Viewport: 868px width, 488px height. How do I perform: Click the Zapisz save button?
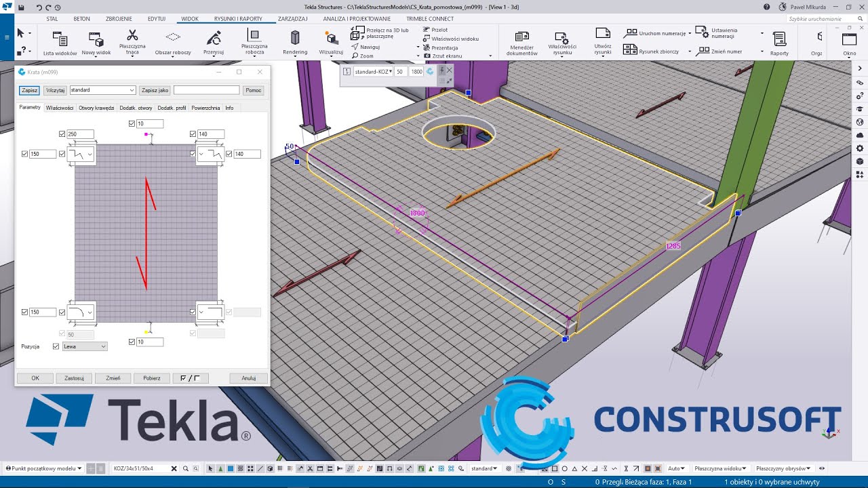[x=29, y=90]
